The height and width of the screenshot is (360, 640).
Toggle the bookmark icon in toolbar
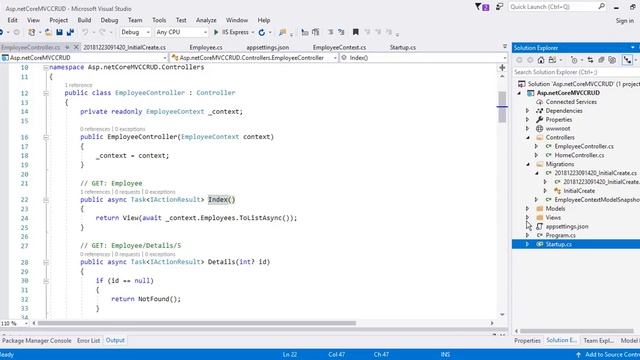click(x=356, y=32)
